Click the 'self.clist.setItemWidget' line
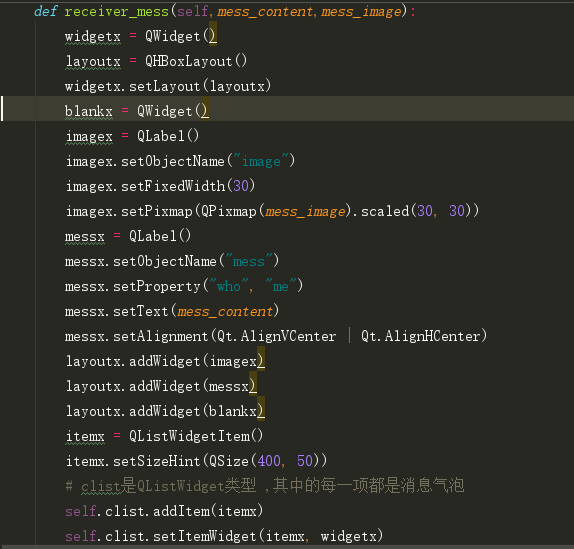This screenshot has width=574, height=549. point(224,536)
